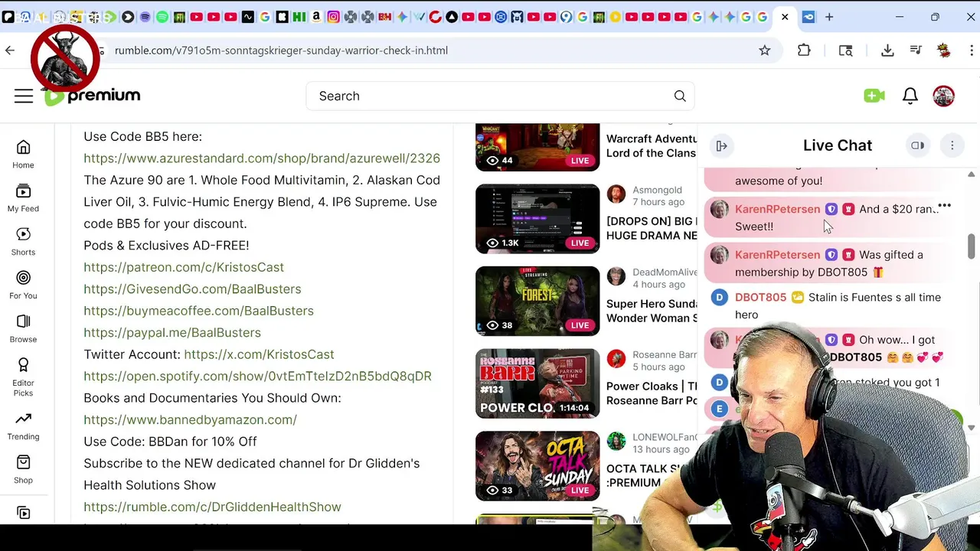The width and height of the screenshot is (980, 551).
Task: Open the Rumble user avatar menu
Action: (x=943, y=96)
